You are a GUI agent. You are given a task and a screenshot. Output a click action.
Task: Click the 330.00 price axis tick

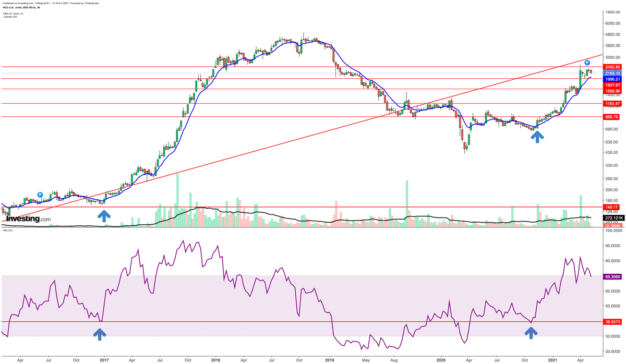[612, 165]
